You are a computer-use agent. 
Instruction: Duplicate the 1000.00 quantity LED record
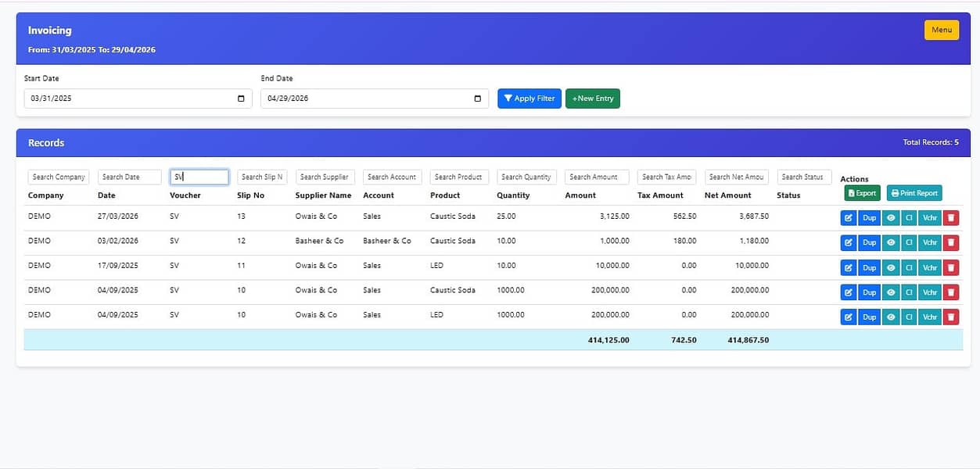[x=870, y=317]
